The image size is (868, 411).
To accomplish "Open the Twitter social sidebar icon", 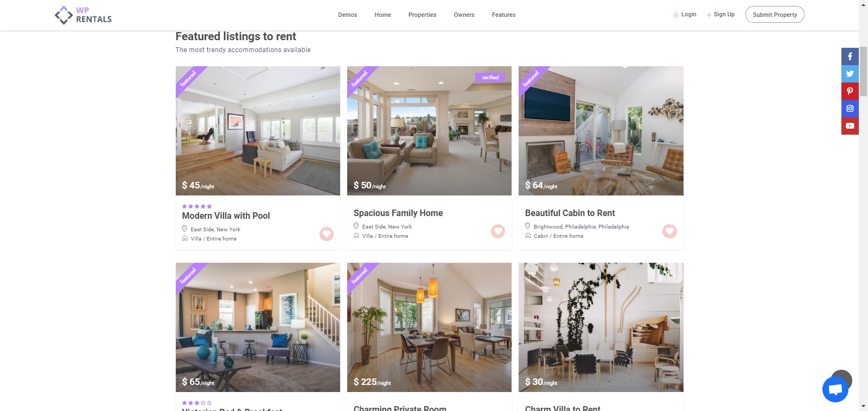I will point(850,74).
